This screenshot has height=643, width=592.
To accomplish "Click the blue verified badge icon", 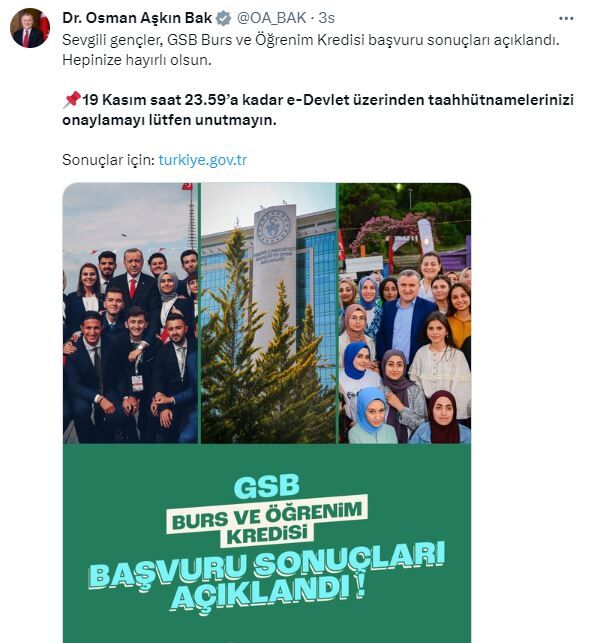I will pos(223,18).
